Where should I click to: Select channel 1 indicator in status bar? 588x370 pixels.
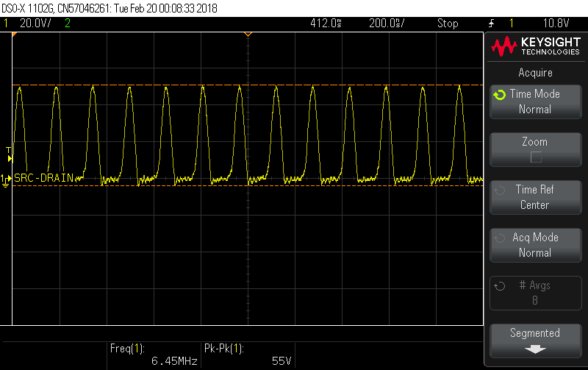pyautogui.click(x=6, y=24)
